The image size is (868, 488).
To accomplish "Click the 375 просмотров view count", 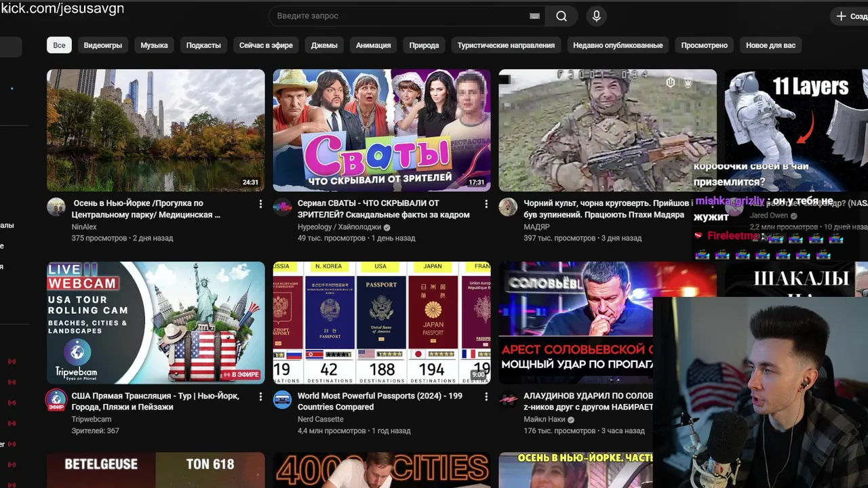I will point(100,239).
